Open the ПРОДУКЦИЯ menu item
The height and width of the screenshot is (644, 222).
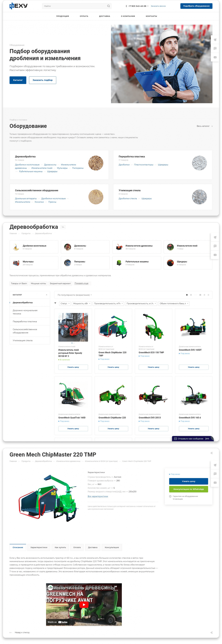63,16
